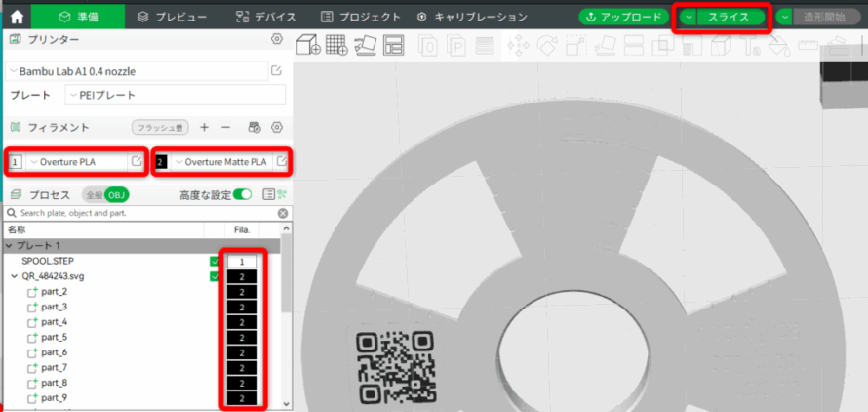The height and width of the screenshot is (412, 868).
Task: Click the AMS filament sync icon
Action: (255, 128)
